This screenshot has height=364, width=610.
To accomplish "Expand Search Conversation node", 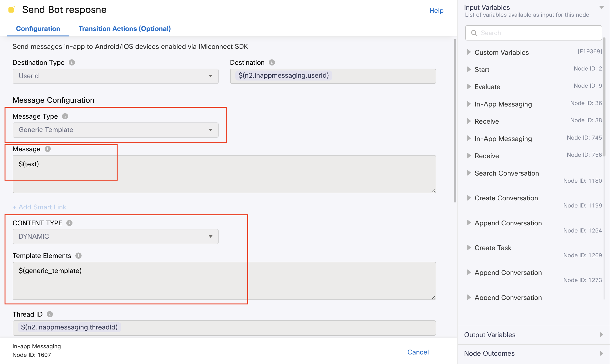I will click(469, 173).
